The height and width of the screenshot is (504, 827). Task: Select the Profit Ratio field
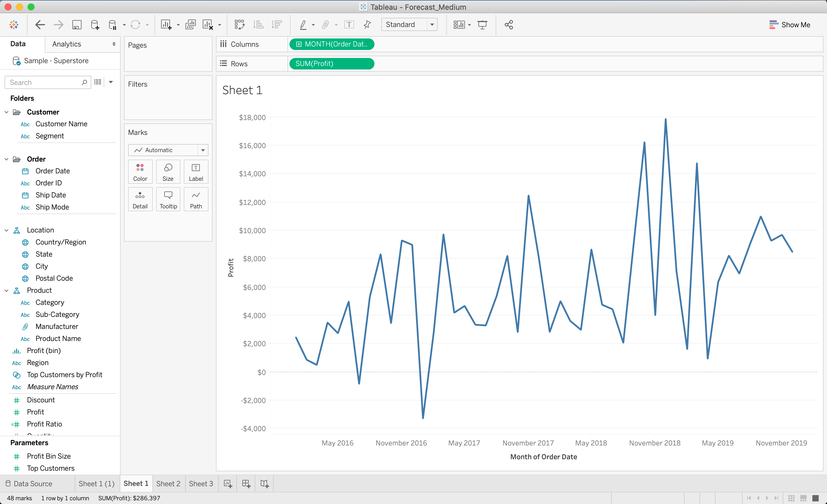click(44, 424)
